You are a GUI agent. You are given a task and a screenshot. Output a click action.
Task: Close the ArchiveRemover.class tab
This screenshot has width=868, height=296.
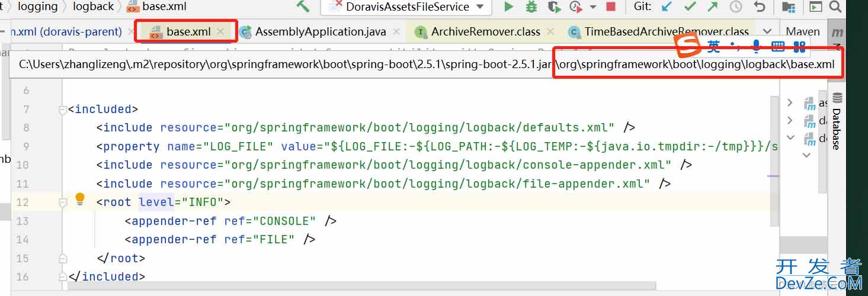(551, 31)
